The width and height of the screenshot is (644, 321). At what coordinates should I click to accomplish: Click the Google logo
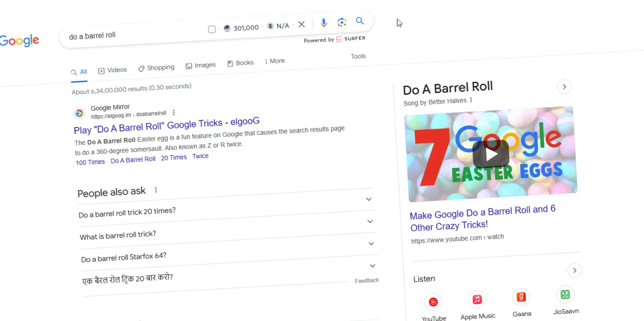click(x=20, y=41)
